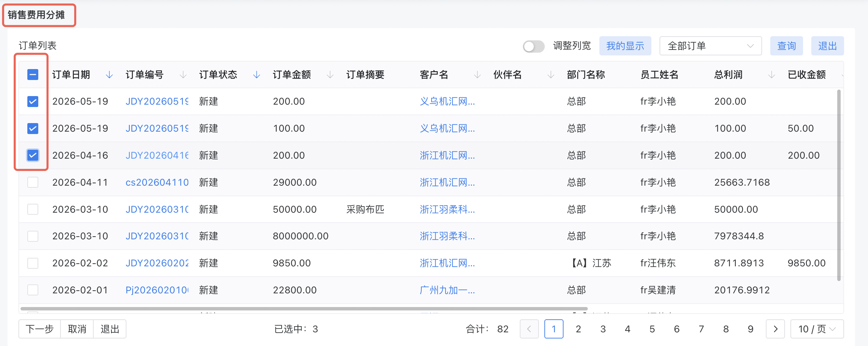Click the 订单摘要 column header

(x=365, y=75)
